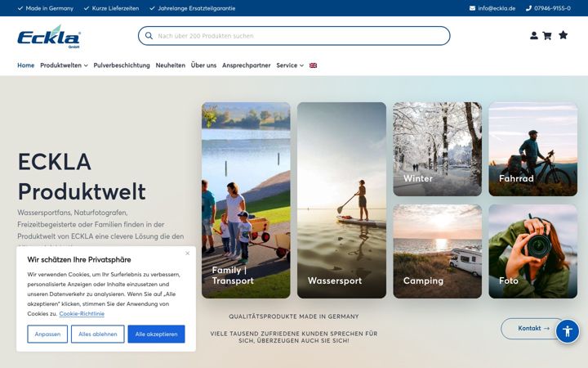Click the ECKLA Produktwelt heading
This screenshot has width=588, height=368.
point(82,177)
